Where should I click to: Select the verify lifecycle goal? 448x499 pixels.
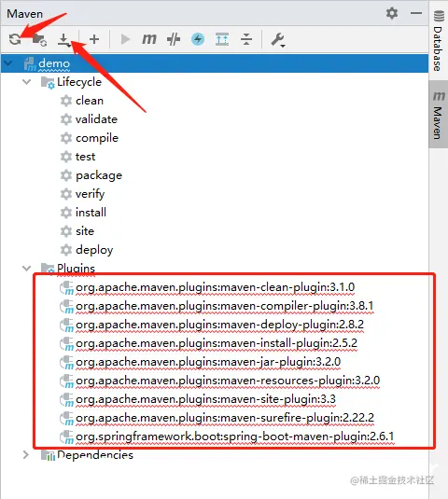point(91,194)
